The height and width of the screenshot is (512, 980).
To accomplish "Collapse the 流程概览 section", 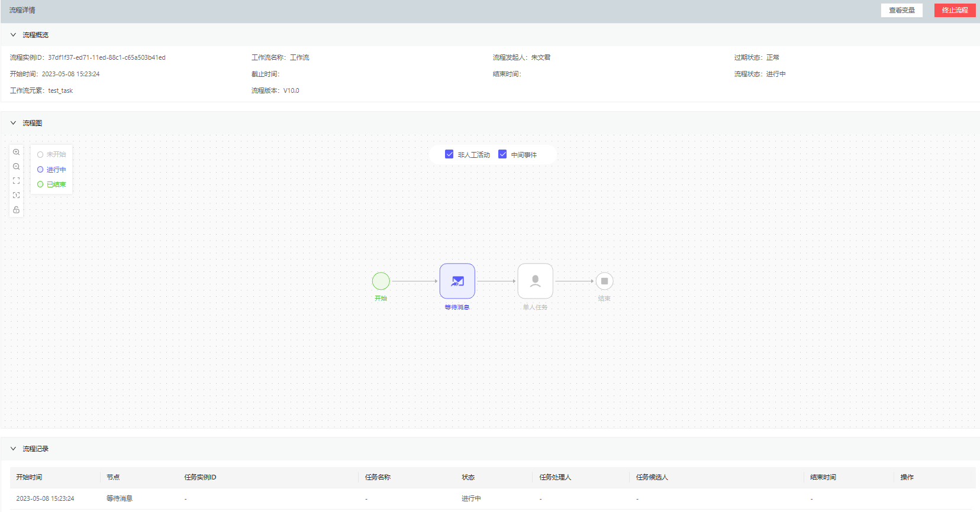I will 13,35.
